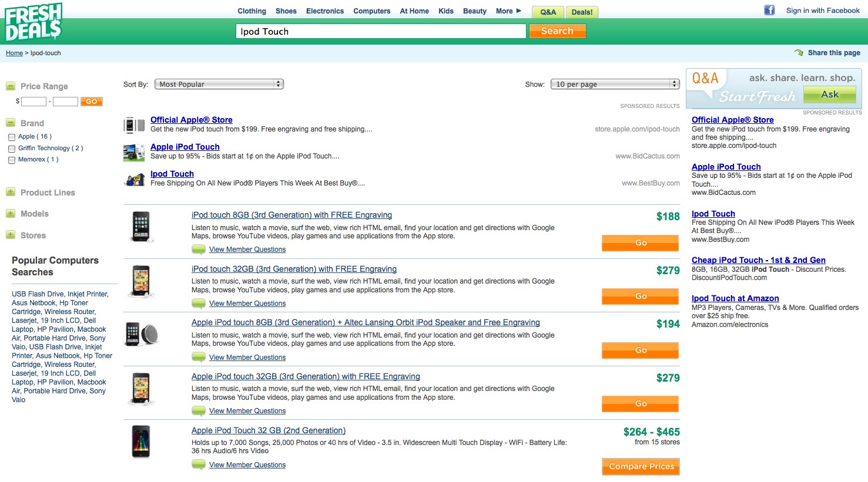Expand the Models filter section
Screen dimensions: 868x482
[x=11, y=214]
